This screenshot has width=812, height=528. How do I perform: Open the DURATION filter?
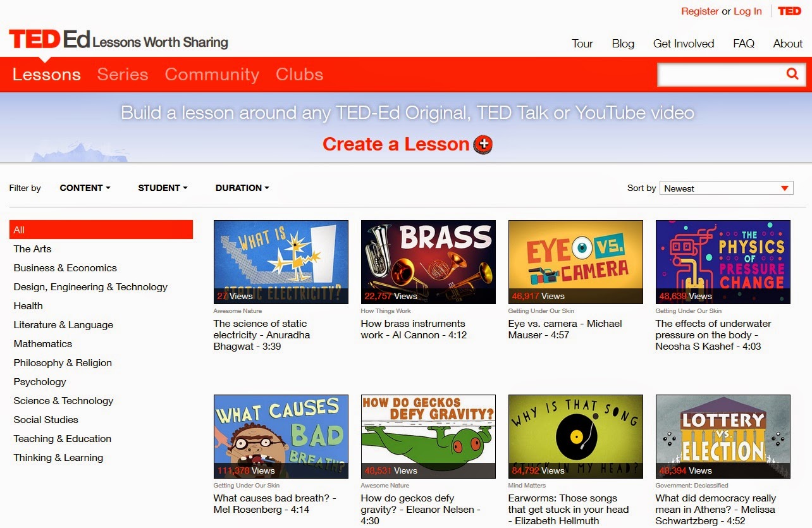pos(242,188)
